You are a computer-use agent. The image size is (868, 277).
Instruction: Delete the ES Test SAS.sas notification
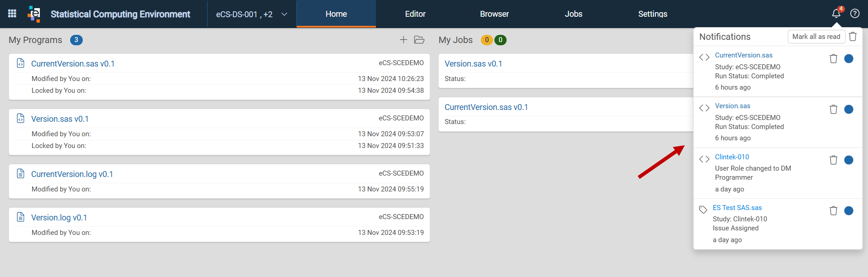833,211
